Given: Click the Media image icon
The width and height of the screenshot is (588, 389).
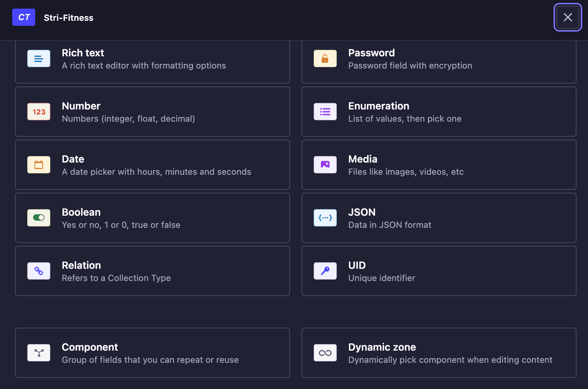Looking at the screenshot, I should tap(325, 165).
